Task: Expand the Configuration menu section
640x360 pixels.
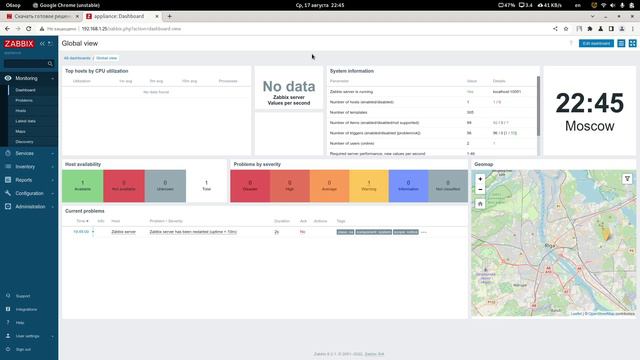Action: [53, 193]
